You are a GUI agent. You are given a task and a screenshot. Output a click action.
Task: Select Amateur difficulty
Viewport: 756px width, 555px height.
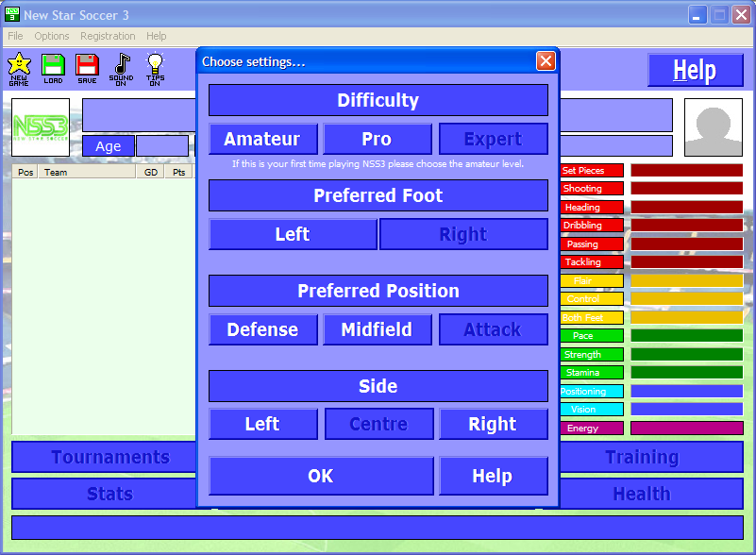[262, 139]
